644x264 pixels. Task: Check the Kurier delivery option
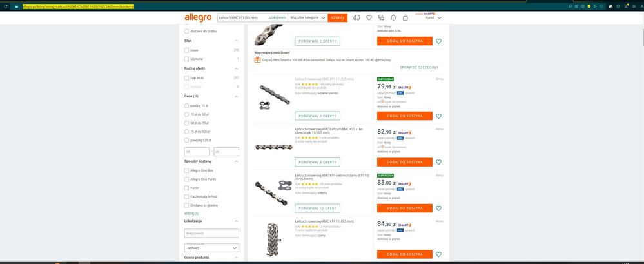(186, 188)
